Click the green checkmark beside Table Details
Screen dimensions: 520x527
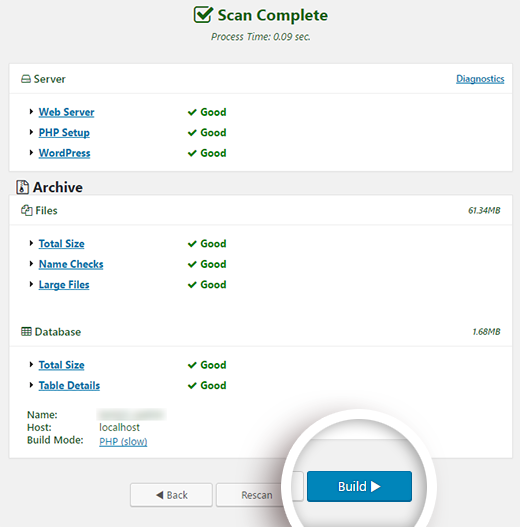point(192,386)
